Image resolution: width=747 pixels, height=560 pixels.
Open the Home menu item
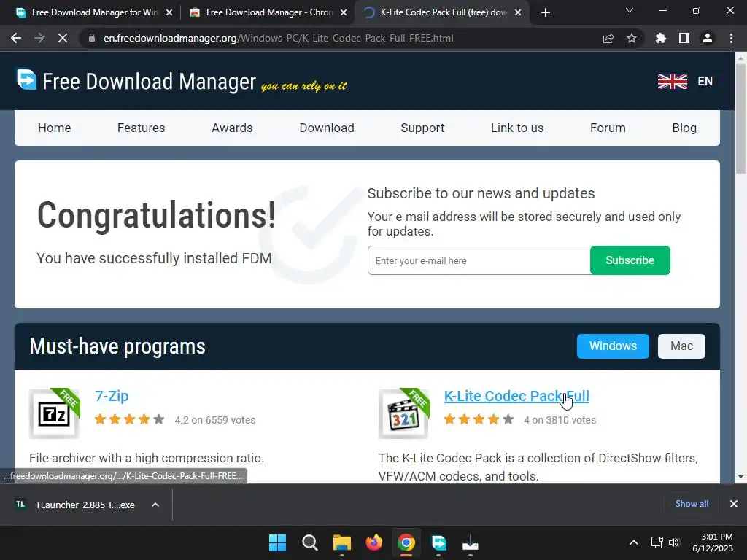(x=54, y=128)
